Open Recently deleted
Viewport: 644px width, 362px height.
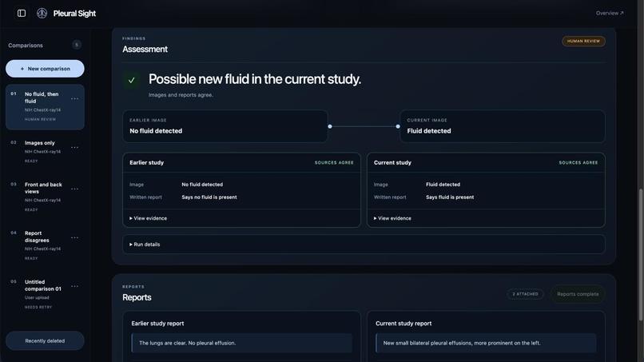[x=45, y=340]
